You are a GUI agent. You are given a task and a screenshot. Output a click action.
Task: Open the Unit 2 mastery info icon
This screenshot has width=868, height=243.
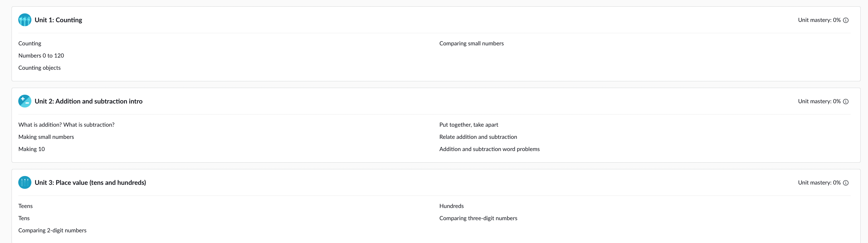pyautogui.click(x=846, y=101)
